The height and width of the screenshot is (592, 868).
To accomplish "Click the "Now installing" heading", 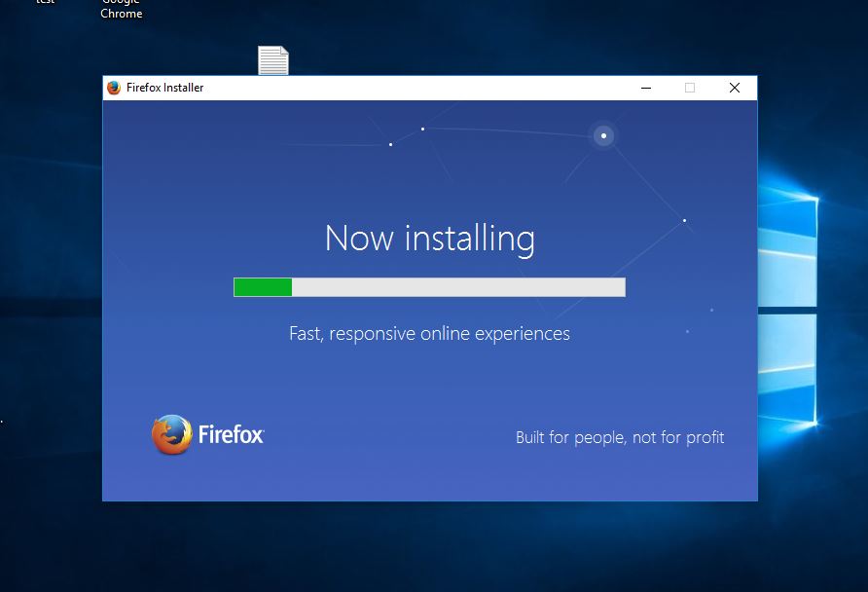I will pos(429,239).
